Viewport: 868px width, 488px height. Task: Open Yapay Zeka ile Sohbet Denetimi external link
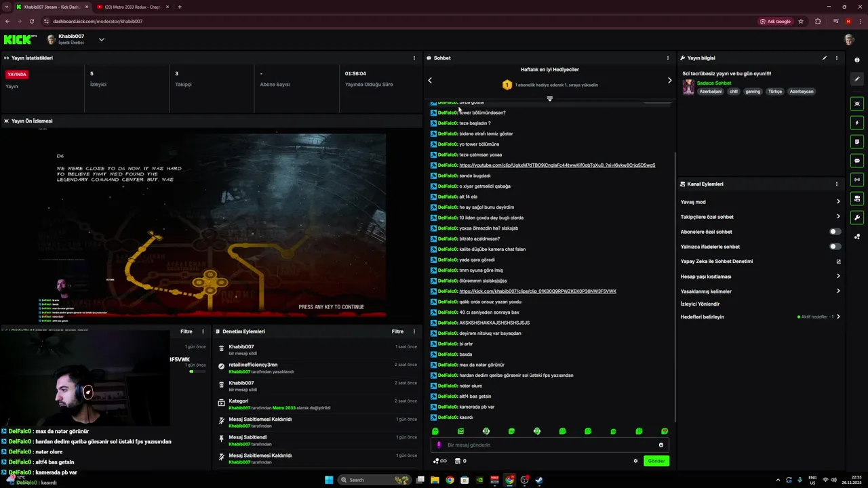pyautogui.click(x=838, y=262)
